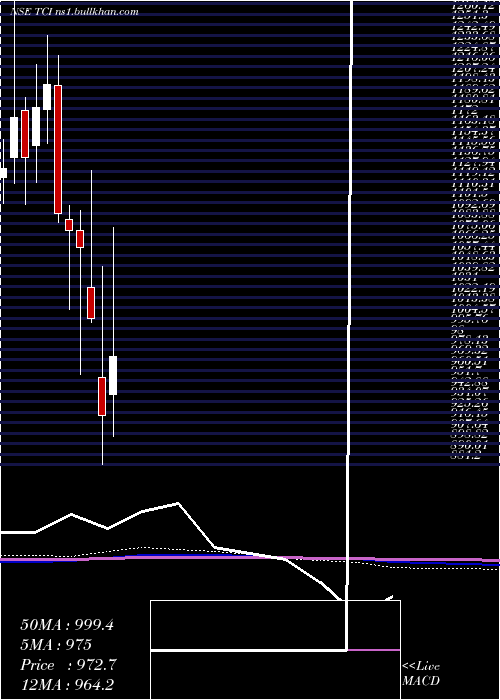Select the 5MA : 975 readout
This screenshot has height=700, width=500.
pos(56,645)
